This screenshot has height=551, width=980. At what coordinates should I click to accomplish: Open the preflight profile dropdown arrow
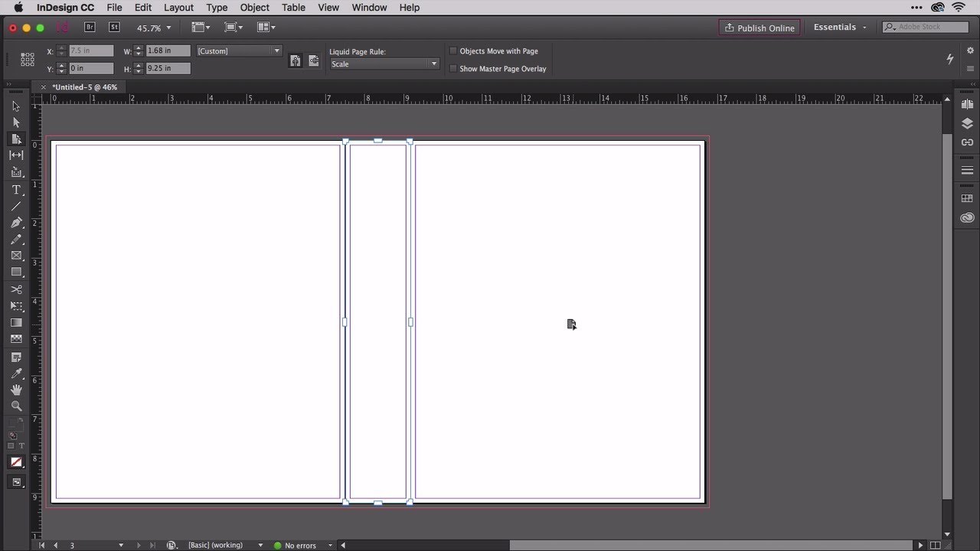tap(260, 546)
